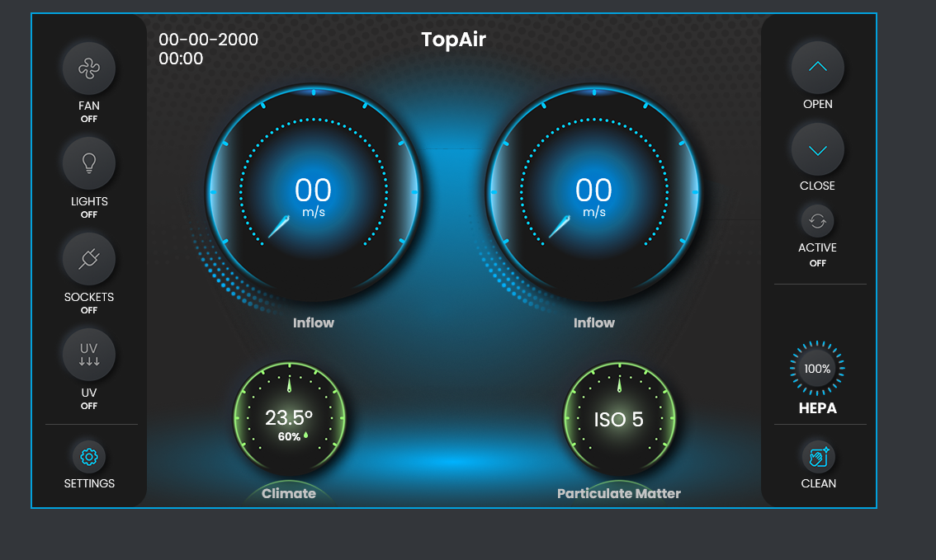Click the TopAir title
Viewport: 936px width, 560px height.
454,40
